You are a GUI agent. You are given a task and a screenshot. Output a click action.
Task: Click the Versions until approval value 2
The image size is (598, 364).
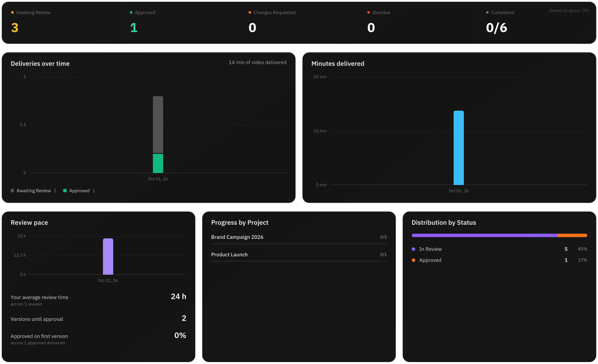184,318
